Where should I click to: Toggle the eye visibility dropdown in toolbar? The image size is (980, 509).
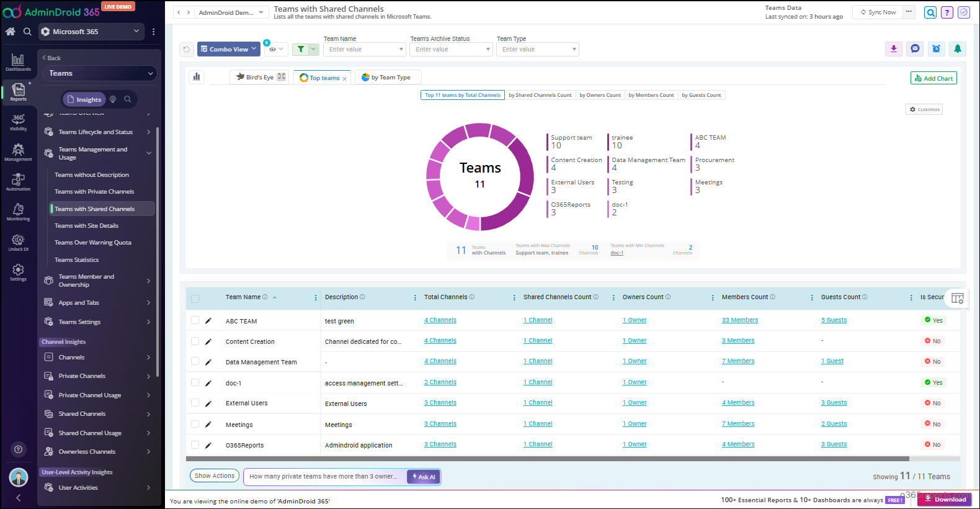(x=276, y=49)
